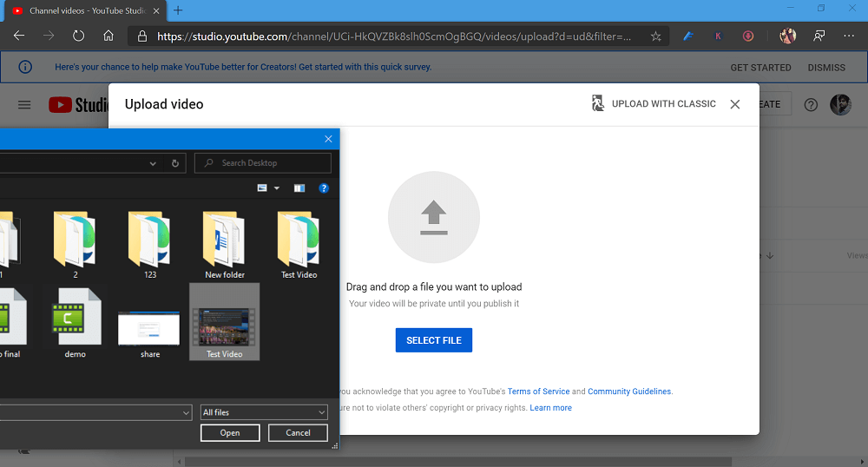
Task: Click the red download extension icon
Action: pos(748,36)
